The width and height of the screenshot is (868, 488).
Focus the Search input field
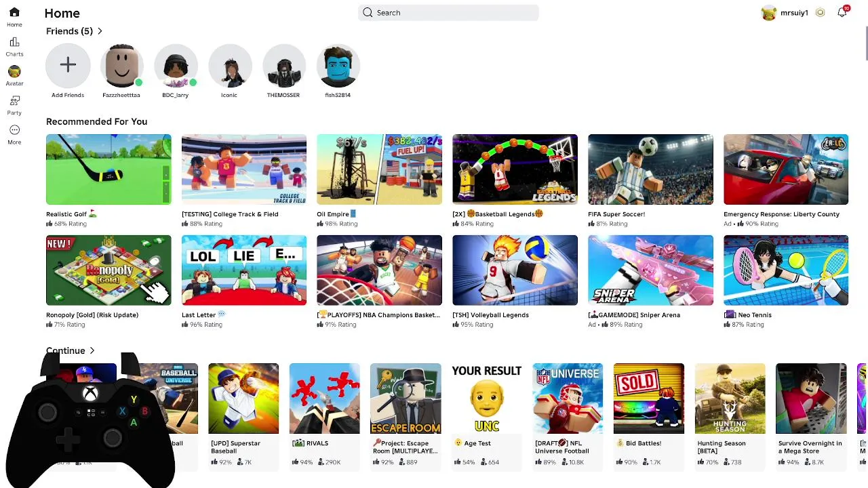(448, 12)
